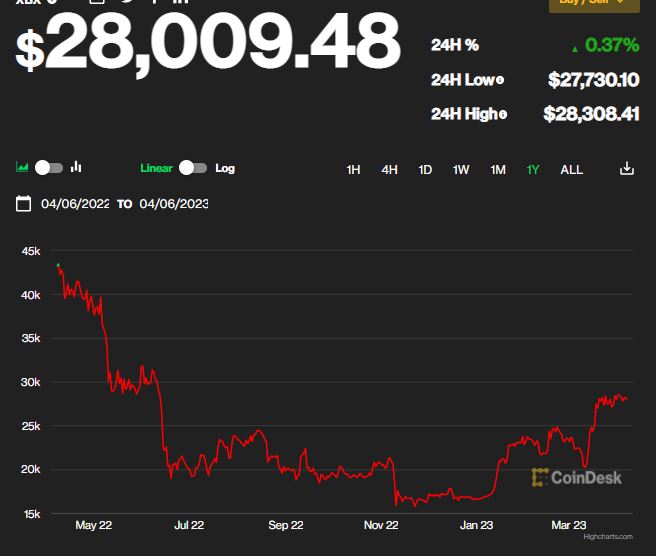Show ALL price history
Screen dimensions: 656x556
click(x=571, y=169)
